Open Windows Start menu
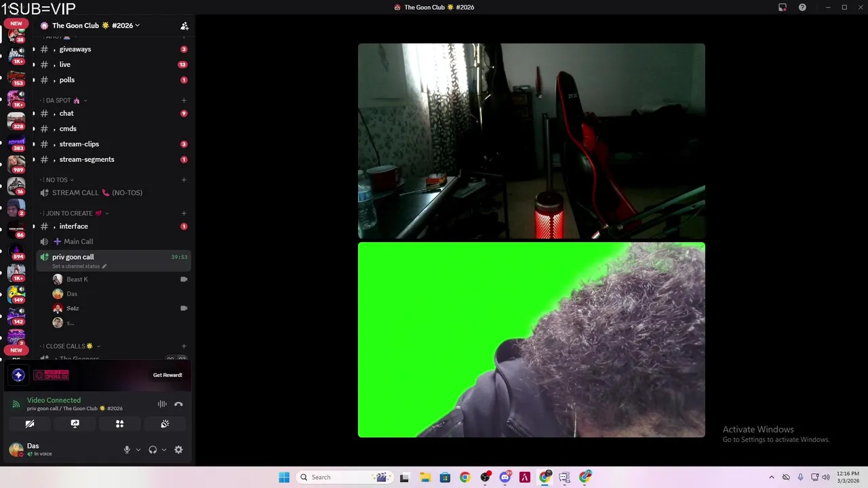 pos(284,477)
